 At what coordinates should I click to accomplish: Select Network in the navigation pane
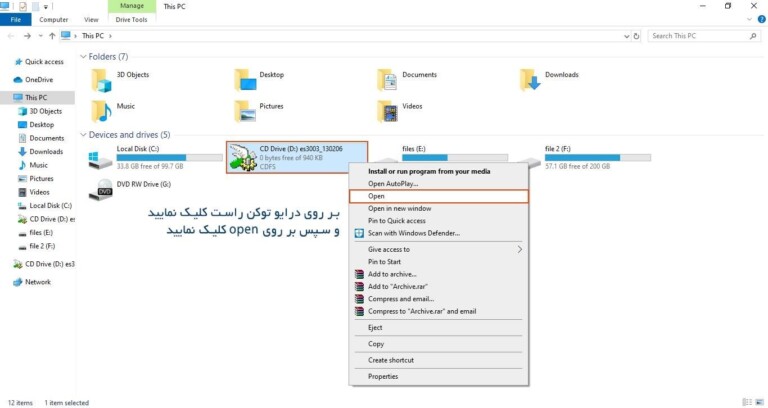point(38,282)
